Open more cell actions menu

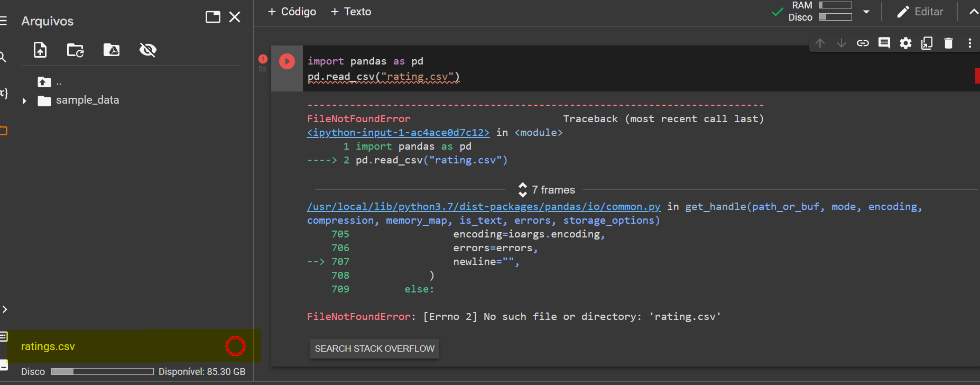click(x=970, y=43)
